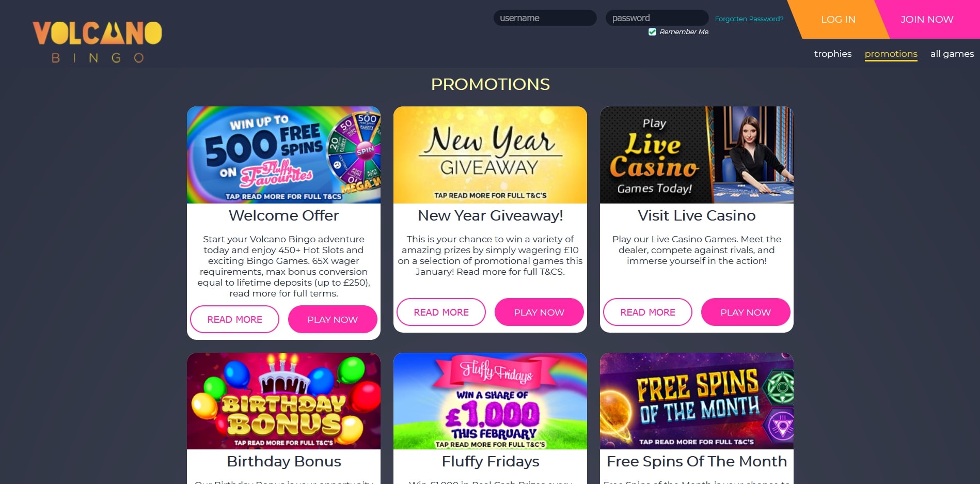Click the Volcano Bingo logo

pyautogui.click(x=97, y=42)
